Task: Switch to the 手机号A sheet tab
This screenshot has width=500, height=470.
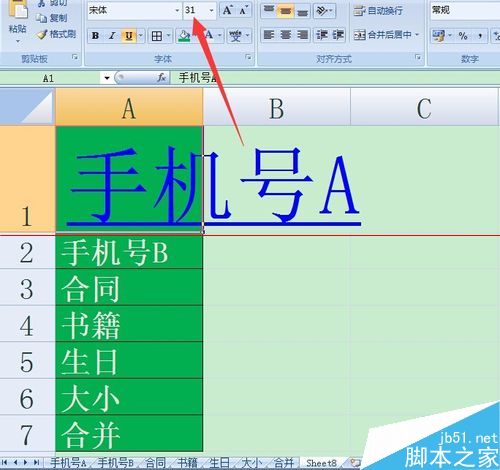Action: click(68, 463)
